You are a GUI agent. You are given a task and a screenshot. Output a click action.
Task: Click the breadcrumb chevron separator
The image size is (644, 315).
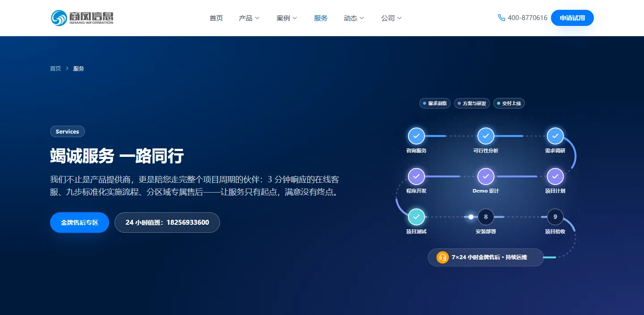(67, 68)
